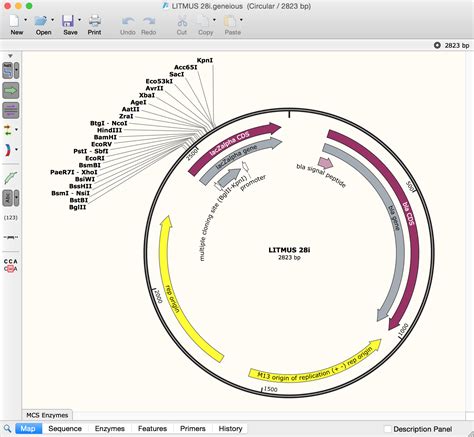Toggle the show enzymes sidebar button
The image size is (474, 437).
point(8,71)
